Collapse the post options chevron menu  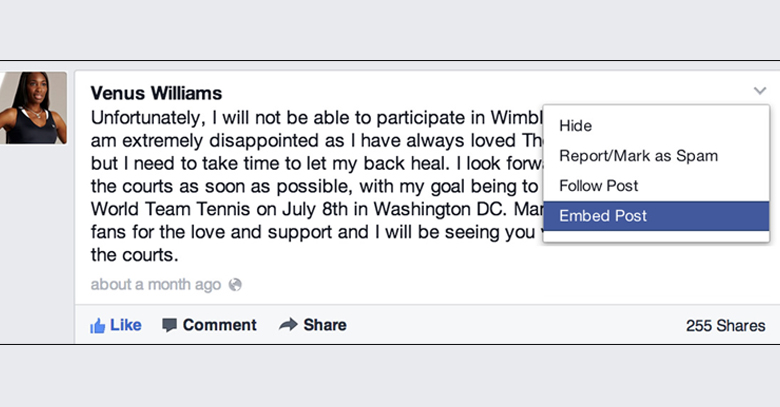pos(760,91)
